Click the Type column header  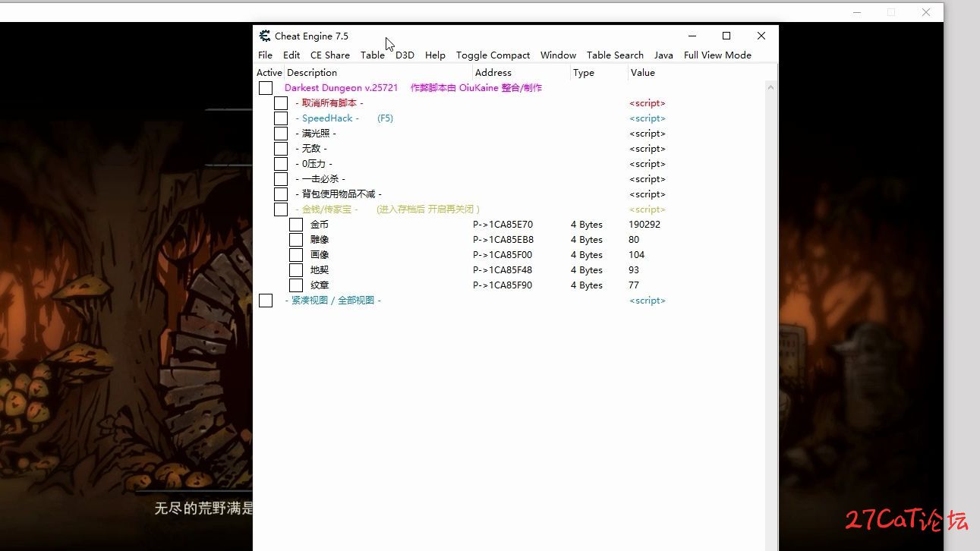click(x=599, y=73)
